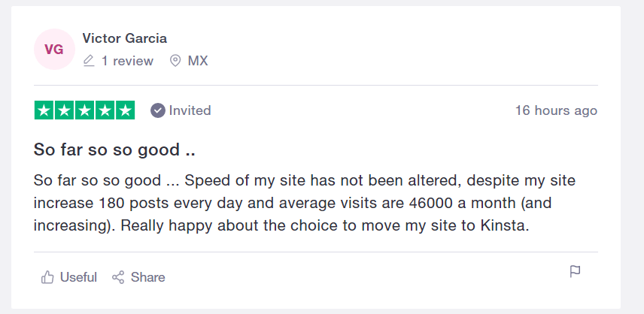
Task: Click the 1 review text
Action: [x=127, y=61]
